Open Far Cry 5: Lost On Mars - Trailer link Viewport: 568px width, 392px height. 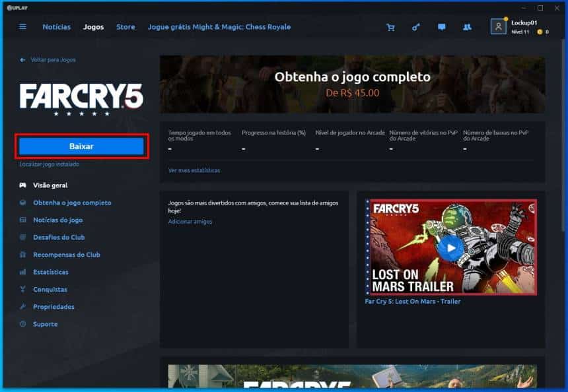(x=413, y=301)
